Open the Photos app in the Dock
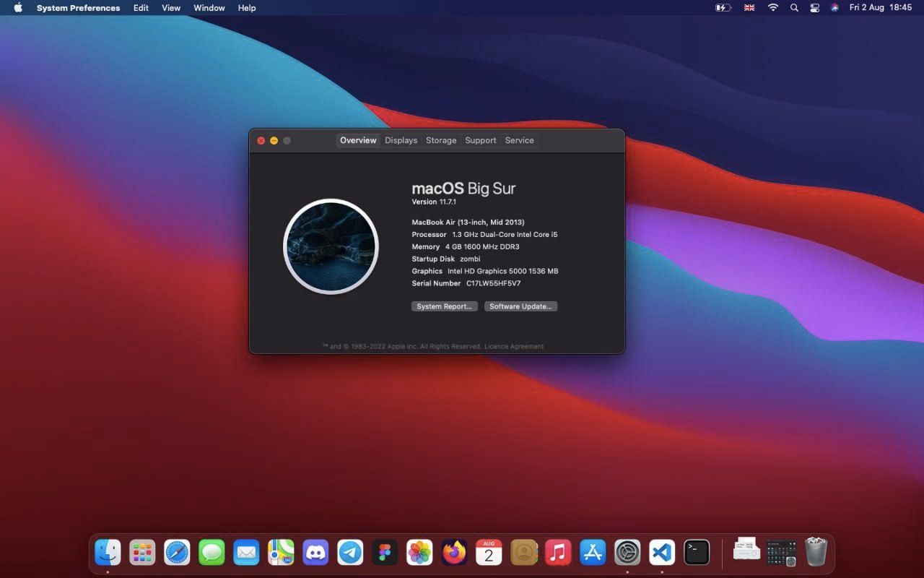The height and width of the screenshot is (578, 924). tap(419, 553)
